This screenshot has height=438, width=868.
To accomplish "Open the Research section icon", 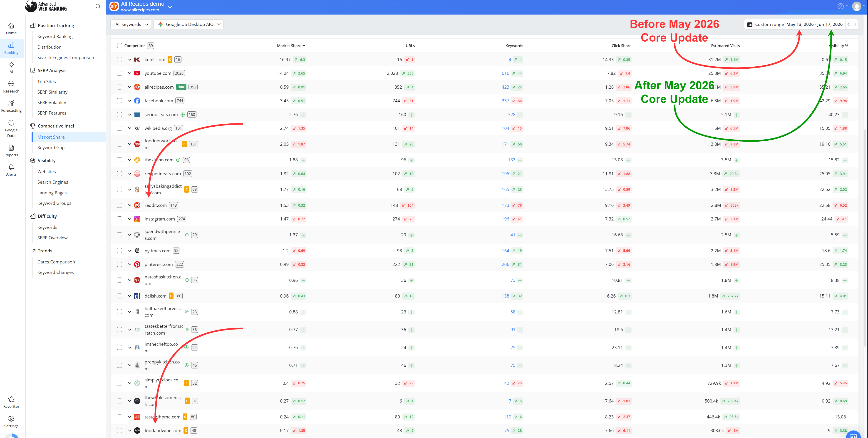I will coord(11,84).
